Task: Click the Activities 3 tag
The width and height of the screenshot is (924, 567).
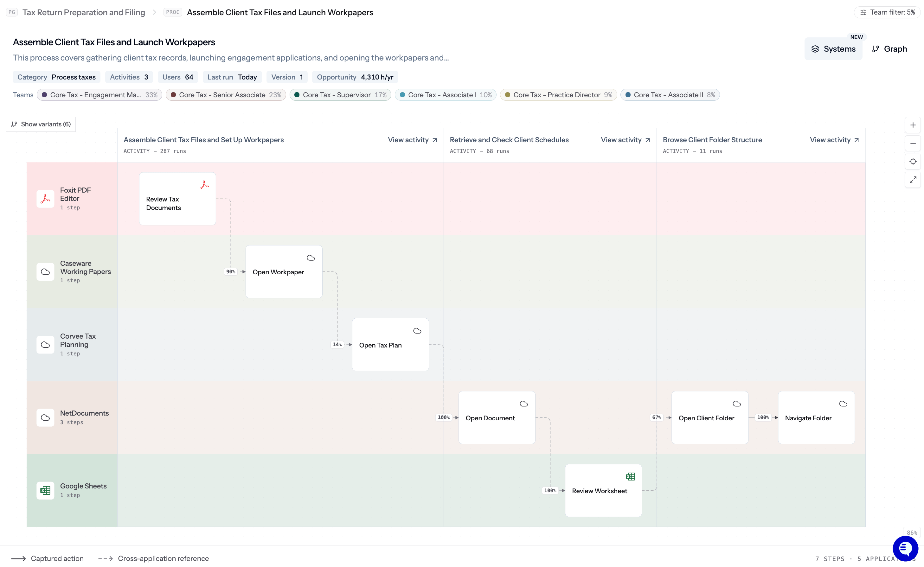Action: [129, 77]
